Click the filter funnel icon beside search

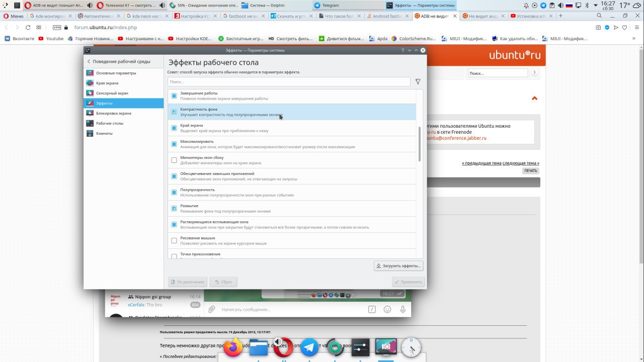[418, 81]
